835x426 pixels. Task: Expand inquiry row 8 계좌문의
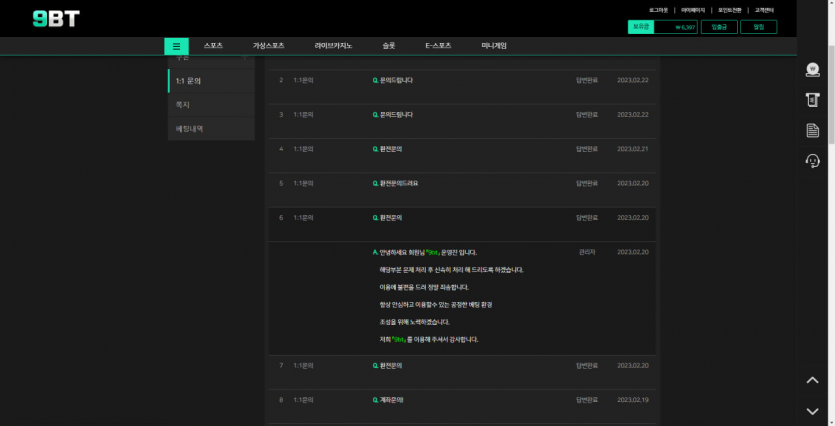click(388, 400)
